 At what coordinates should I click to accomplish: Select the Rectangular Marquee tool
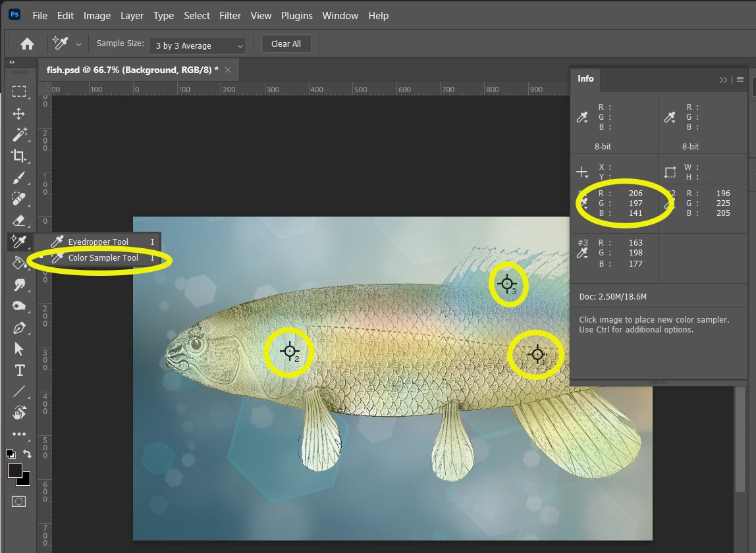point(19,92)
